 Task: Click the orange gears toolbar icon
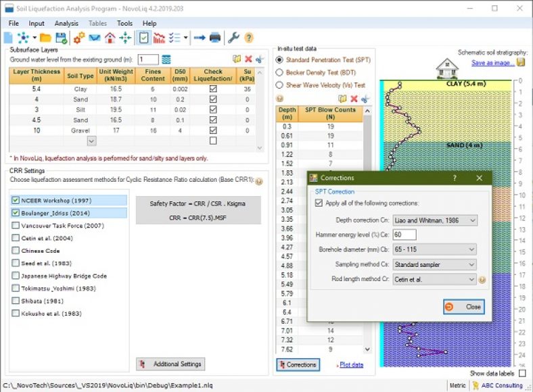[x=79, y=38]
